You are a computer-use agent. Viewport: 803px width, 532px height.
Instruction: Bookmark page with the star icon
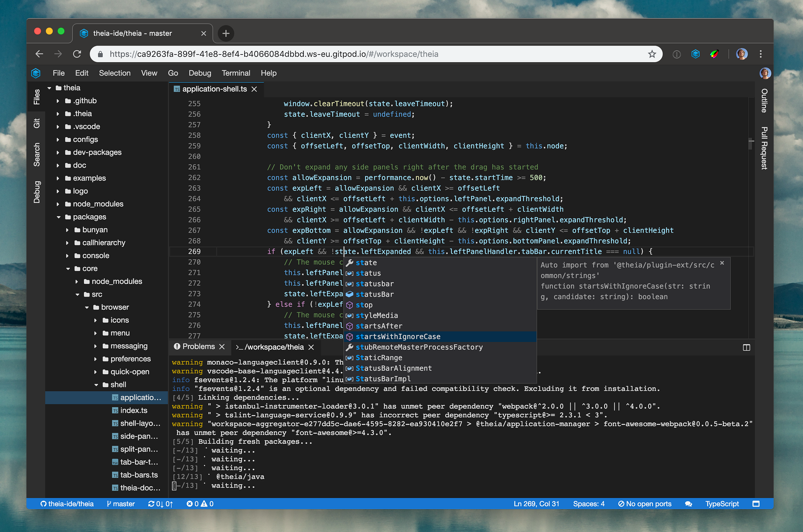coord(652,54)
